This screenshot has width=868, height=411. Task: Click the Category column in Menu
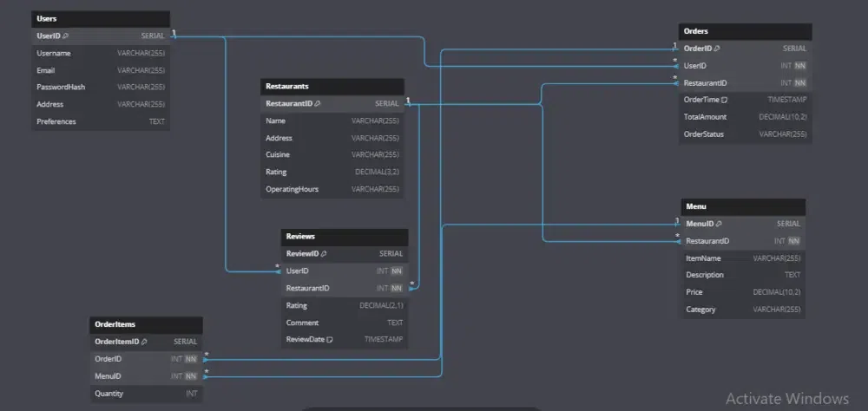click(x=743, y=310)
